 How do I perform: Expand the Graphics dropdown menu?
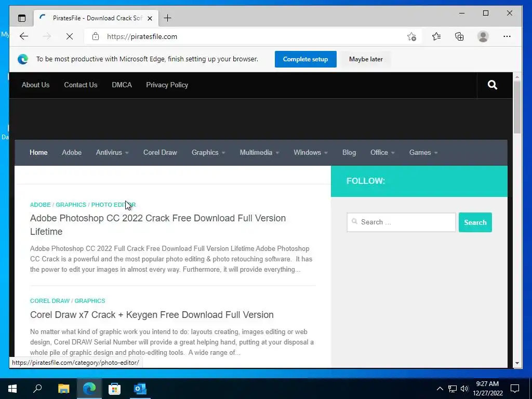208,152
